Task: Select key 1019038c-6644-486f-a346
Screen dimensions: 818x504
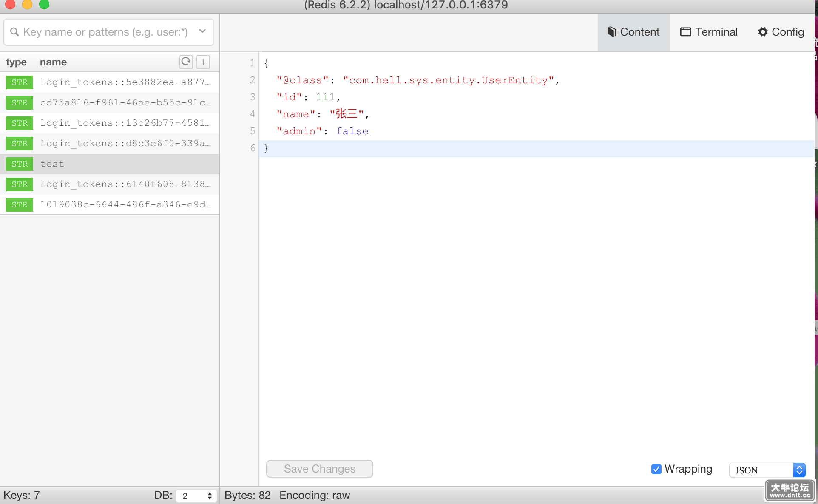Action: [110, 205]
